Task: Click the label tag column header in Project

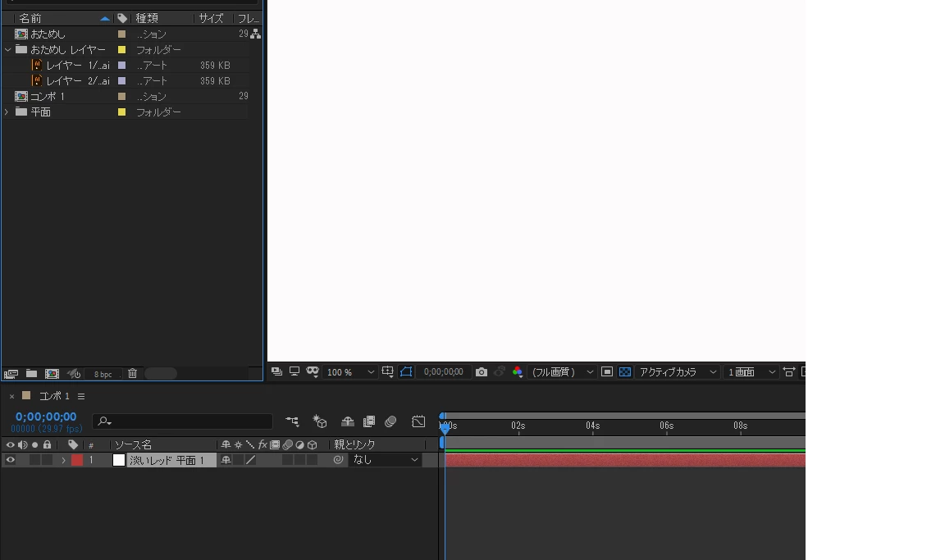Action: (x=122, y=19)
